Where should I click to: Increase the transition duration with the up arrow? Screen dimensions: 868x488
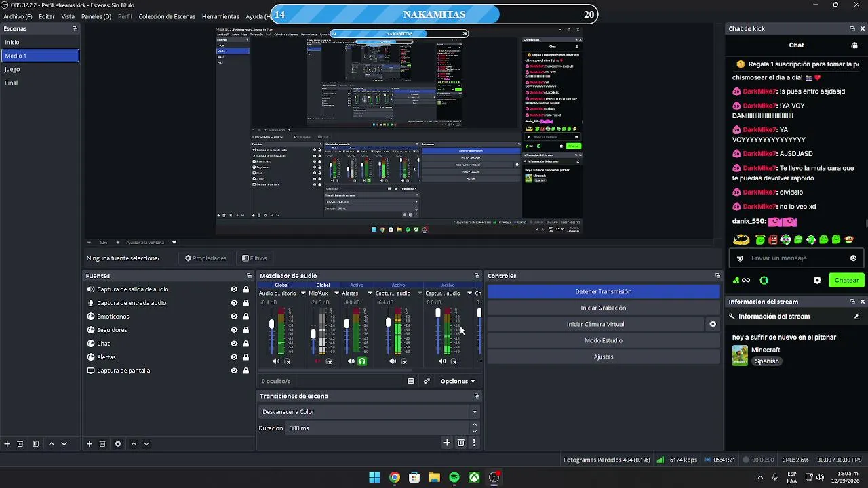point(475,425)
